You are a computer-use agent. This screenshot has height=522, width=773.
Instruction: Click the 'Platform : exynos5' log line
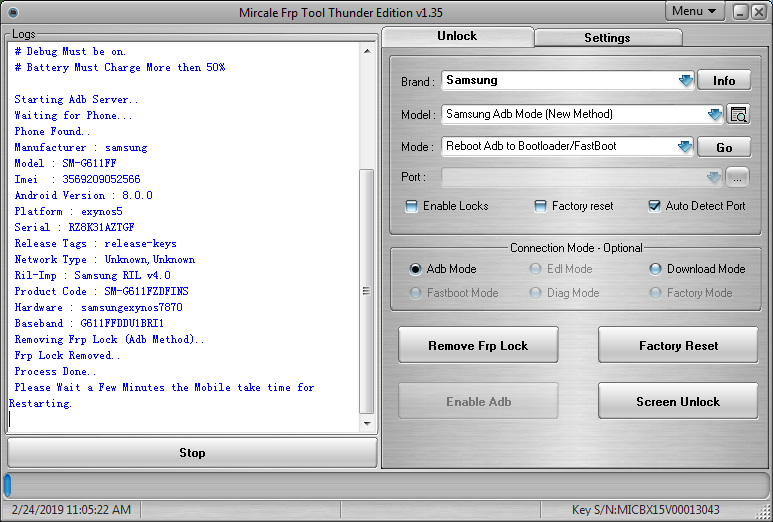(x=68, y=211)
